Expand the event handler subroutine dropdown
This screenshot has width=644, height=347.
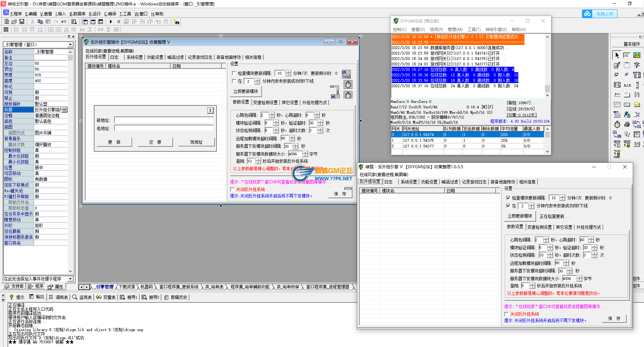tap(70, 279)
